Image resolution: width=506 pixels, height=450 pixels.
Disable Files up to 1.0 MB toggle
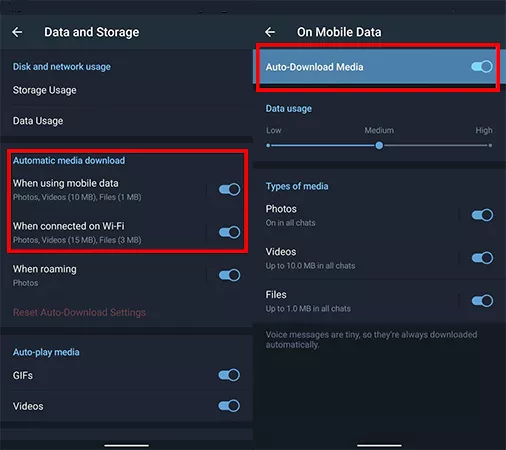[482, 301]
